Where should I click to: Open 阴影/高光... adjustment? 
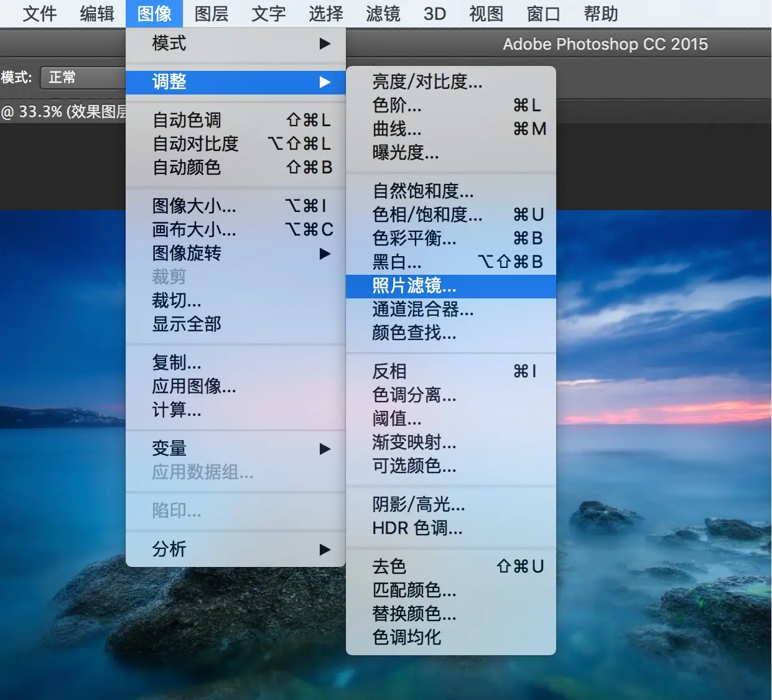pyautogui.click(x=451, y=504)
